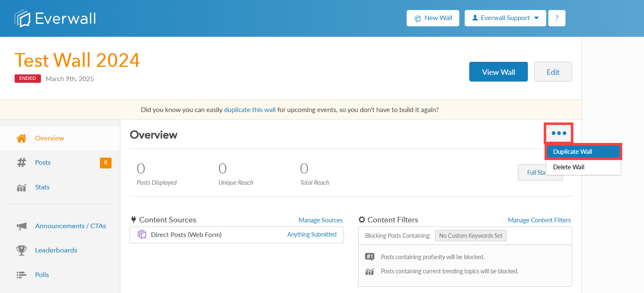Image resolution: width=644 pixels, height=293 pixels.
Task: Click the Posts Displayed stat
Action: point(157,175)
